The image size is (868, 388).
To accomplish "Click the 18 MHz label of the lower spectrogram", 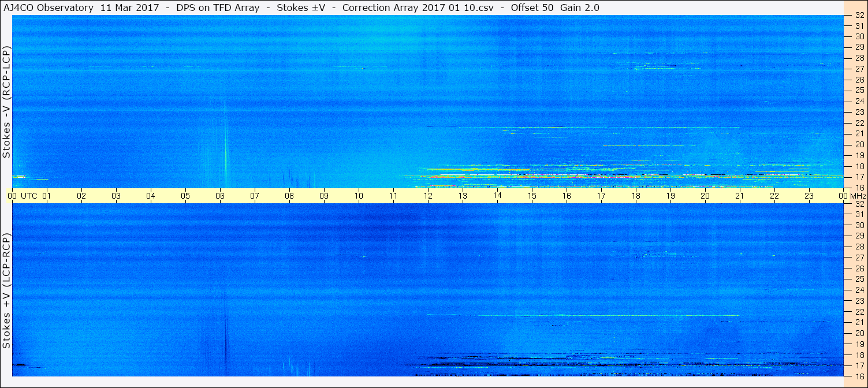I will coord(859,355).
